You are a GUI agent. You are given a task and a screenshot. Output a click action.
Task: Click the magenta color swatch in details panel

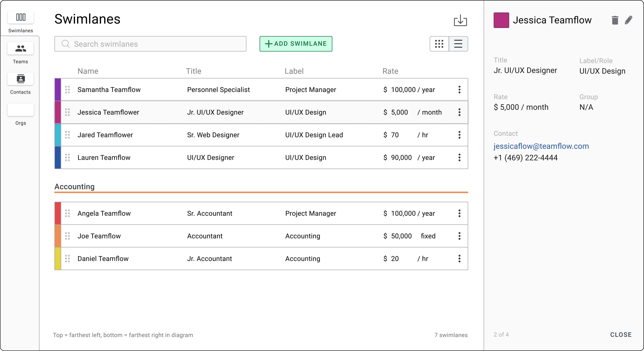pos(501,20)
